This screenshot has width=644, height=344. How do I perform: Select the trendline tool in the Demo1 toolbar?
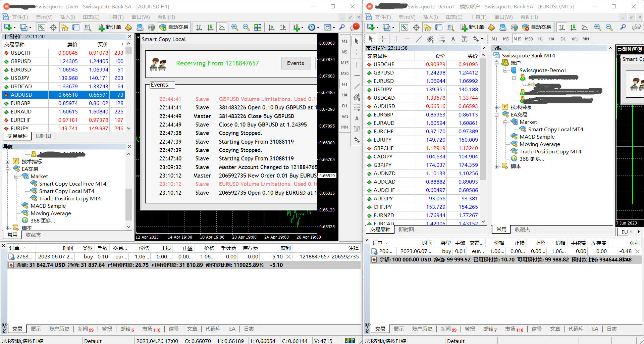point(419,39)
